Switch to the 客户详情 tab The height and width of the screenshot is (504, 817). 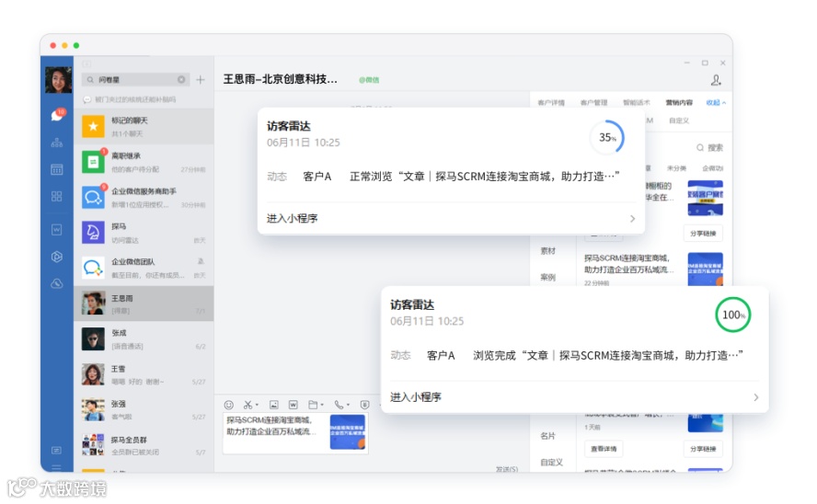tap(551, 103)
